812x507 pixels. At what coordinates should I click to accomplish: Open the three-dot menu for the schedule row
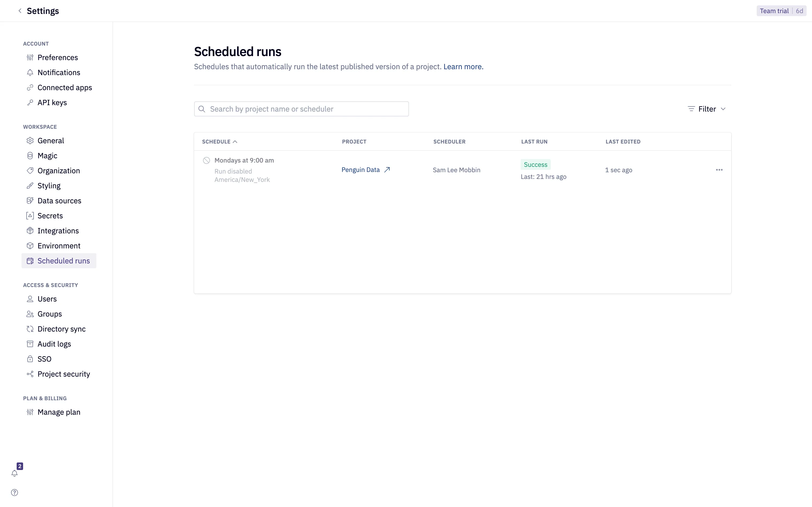[x=719, y=170]
